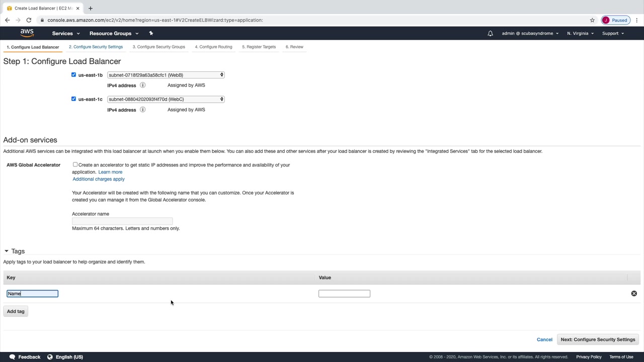Click the Cancel link
The width and height of the screenshot is (644, 362).
tap(544, 339)
